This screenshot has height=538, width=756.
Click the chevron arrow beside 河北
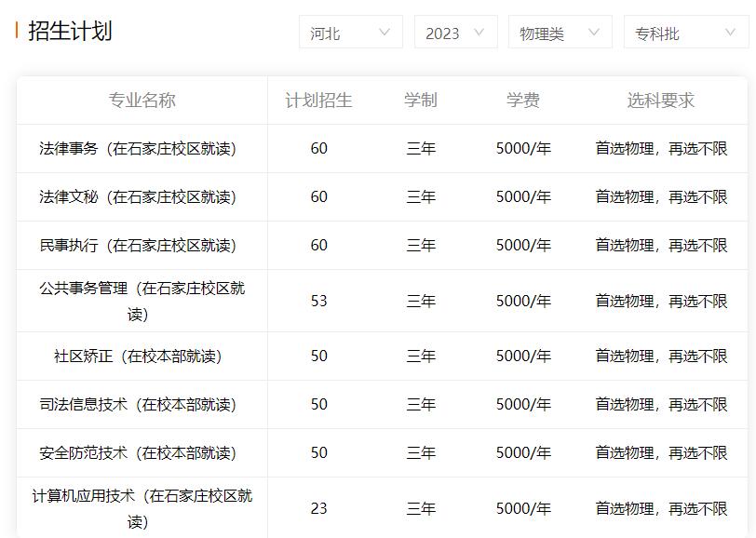pos(385,31)
